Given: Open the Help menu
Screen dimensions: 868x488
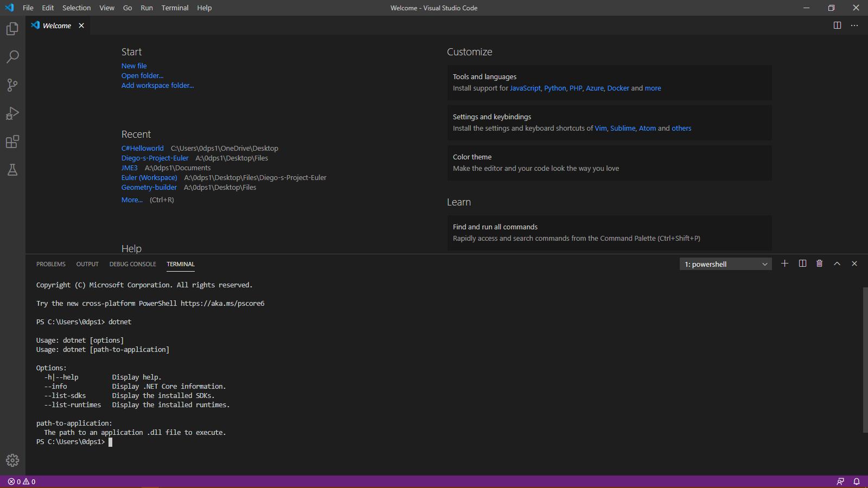Looking at the screenshot, I should (x=205, y=8).
